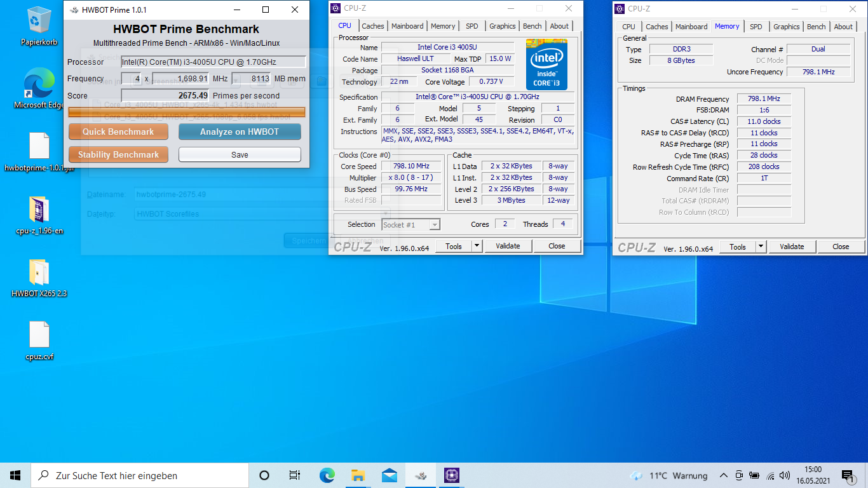Switch to the CPU-Z taskbar icon

tap(451, 475)
